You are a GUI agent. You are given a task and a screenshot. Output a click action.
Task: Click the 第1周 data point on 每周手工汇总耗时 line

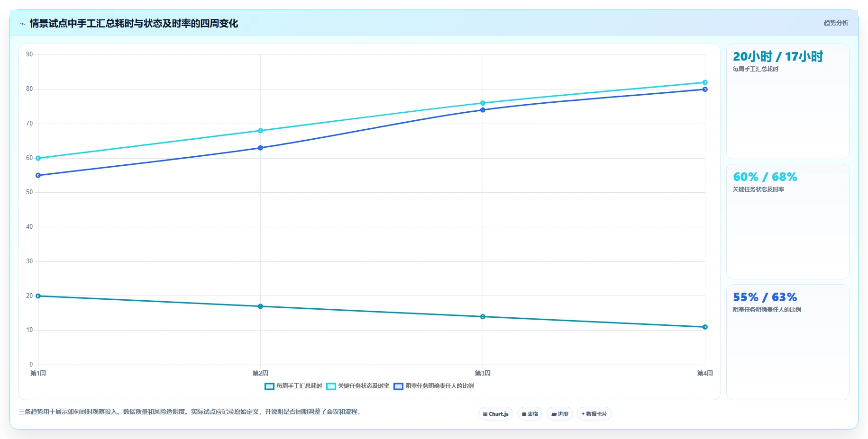click(38, 296)
